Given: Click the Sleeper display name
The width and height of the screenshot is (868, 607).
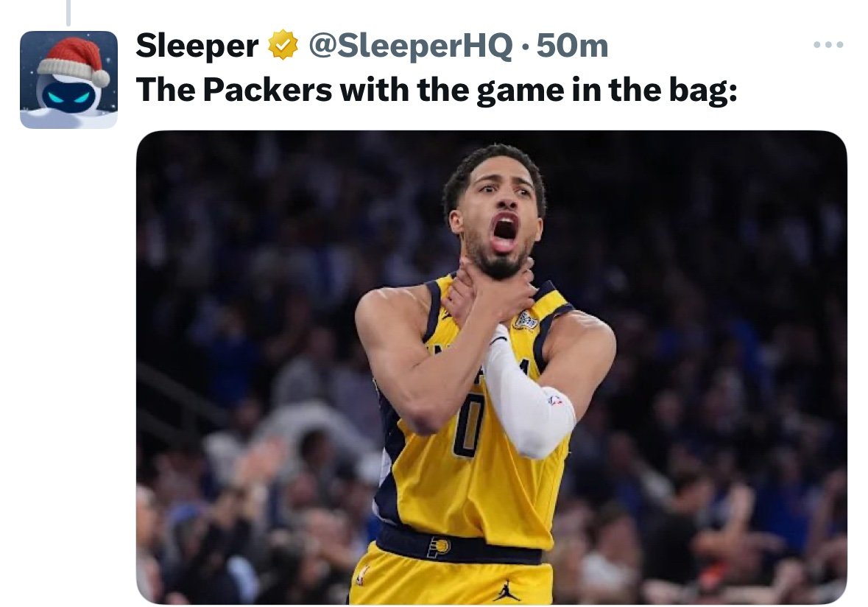Looking at the screenshot, I should pos(197,46).
